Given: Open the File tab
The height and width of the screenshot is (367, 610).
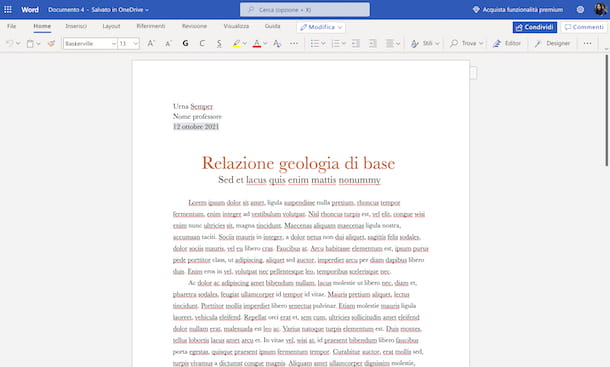Looking at the screenshot, I should click(12, 26).
